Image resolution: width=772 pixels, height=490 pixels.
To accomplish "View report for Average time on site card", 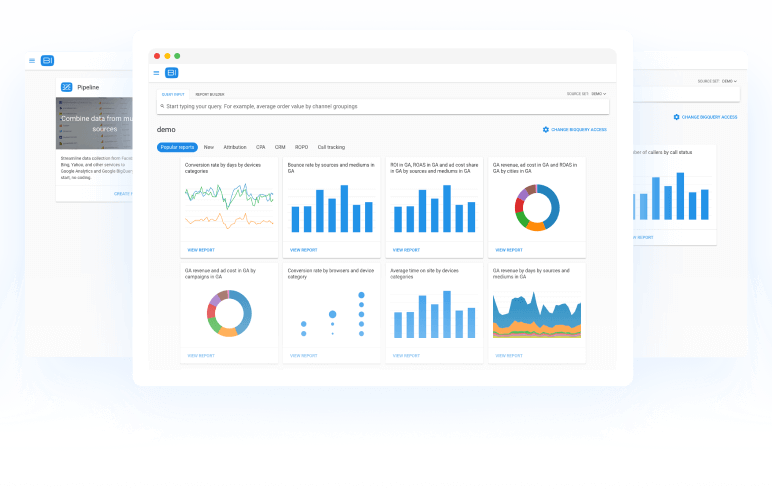I will (406, 356).
